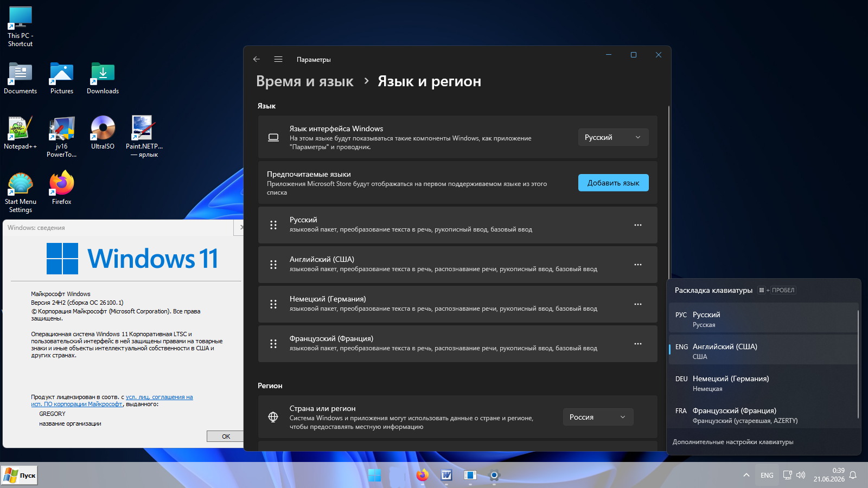Screen dimensions: 868x488
Task: Open more options for Немецкий (Германия) language
Action: 638,304
